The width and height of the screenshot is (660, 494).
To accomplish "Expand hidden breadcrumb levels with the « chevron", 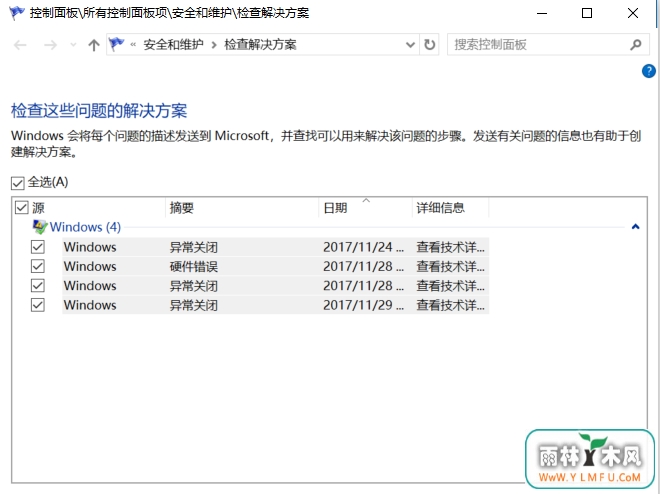I will [133, 45].
